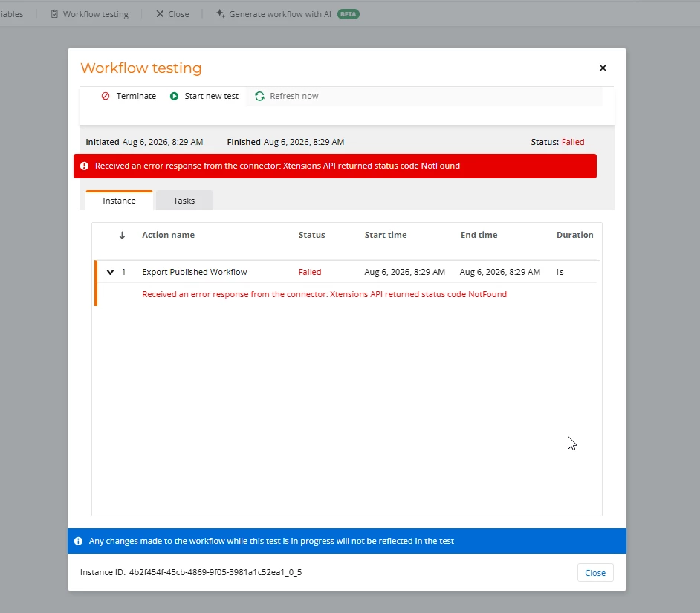This screenshot has width=700, height=613.
Task: Click the Instance ID value text
Action: pos(215,572)
